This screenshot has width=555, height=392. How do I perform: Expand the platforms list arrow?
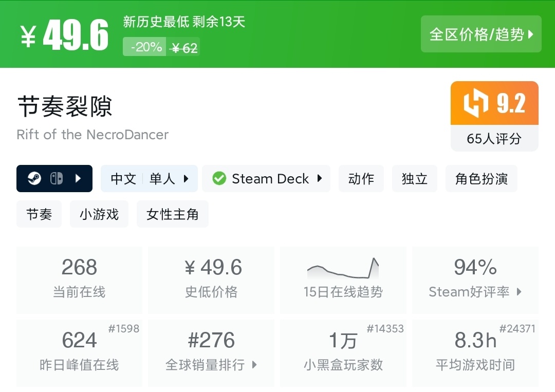pyautogui.click(x=78, y=179)
